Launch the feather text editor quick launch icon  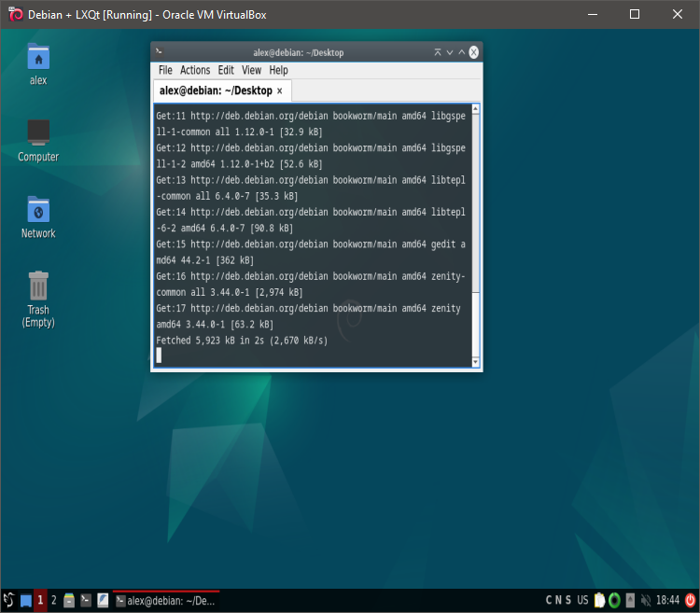coord(103,601)
